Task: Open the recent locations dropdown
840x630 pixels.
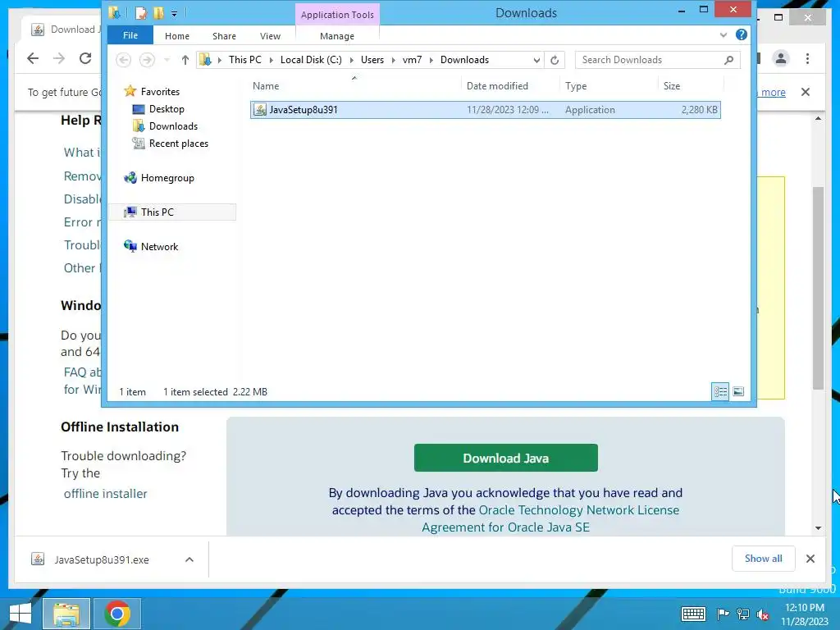Action: tap(167, 60)
